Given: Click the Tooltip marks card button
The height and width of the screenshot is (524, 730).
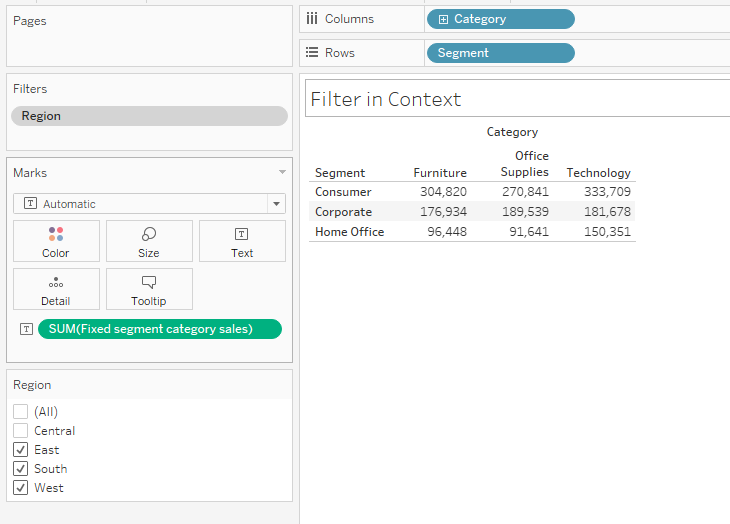Looking at the screenshot, I should click(x=149, y=289).
